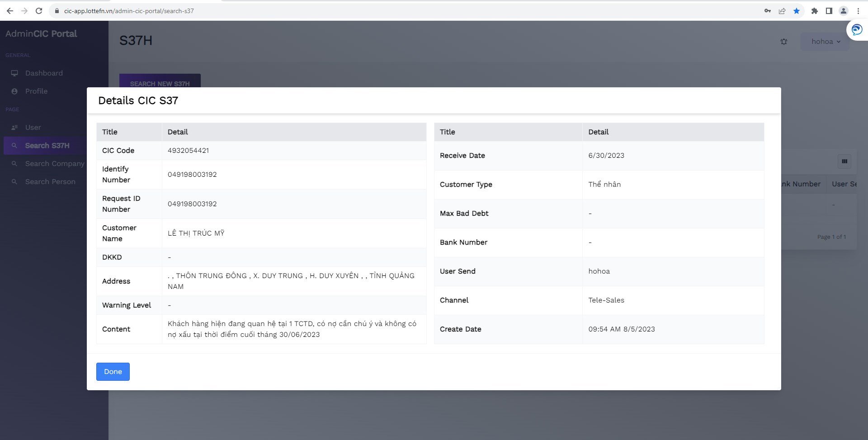Click the browser address bar URL
The image size is (868, 440).
pos(129,11)
